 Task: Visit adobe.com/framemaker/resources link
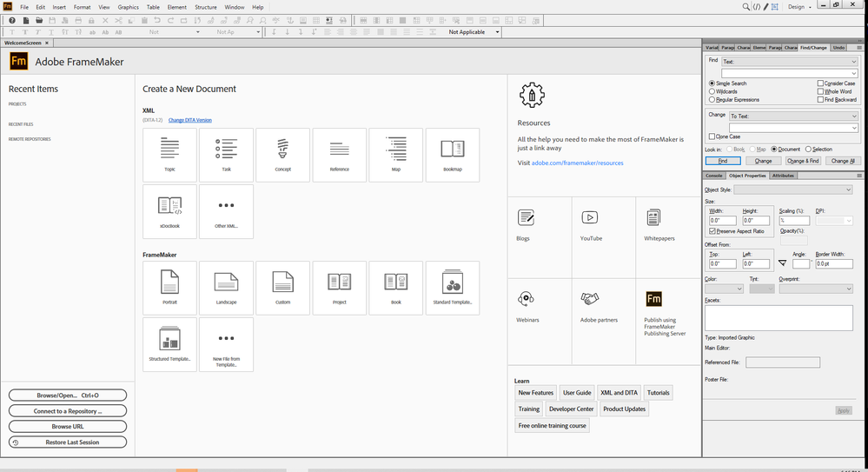(x=578, y=163)
